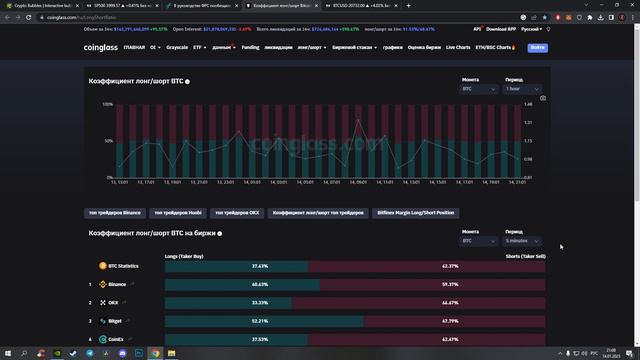This screenshot has width=640, height=360.
Task: Open the browser downloads icon
Action: coord(600,18)
